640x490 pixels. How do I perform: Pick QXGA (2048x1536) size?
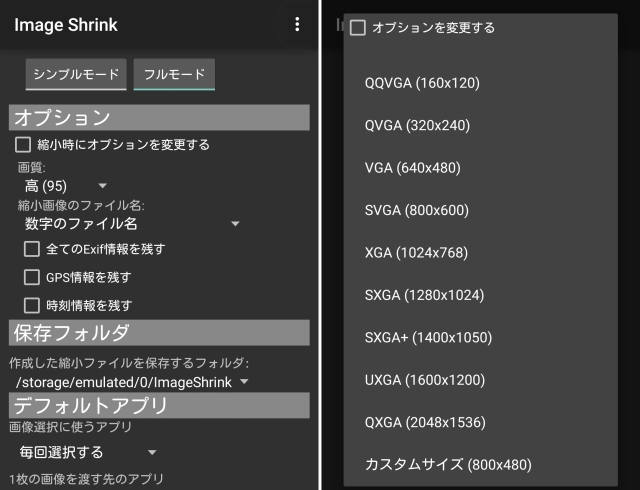pos(480,423)
